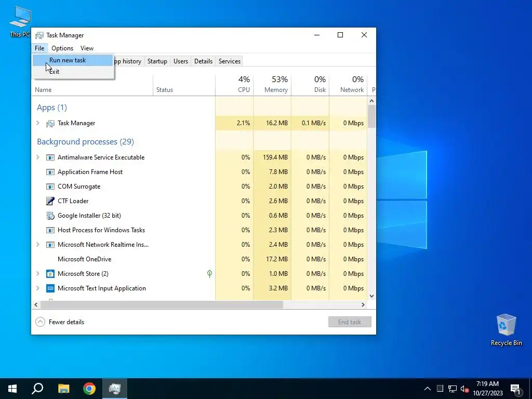532x399 pixels.
Task: Open the View menu
Action: pos(87,48)
